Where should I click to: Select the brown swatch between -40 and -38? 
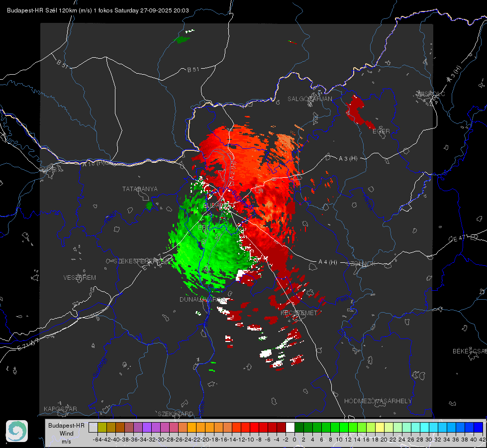click(x=120, y=428)
